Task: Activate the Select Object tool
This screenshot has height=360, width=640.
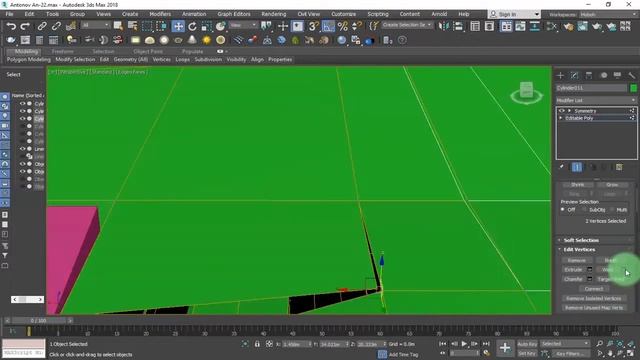Action: 118,27
